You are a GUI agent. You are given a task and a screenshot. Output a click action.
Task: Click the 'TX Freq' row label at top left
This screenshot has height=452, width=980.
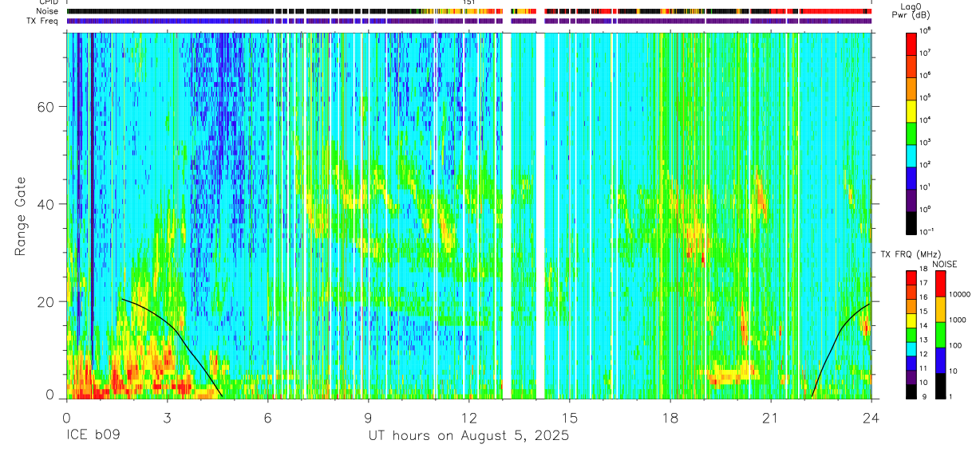(42, 21)
